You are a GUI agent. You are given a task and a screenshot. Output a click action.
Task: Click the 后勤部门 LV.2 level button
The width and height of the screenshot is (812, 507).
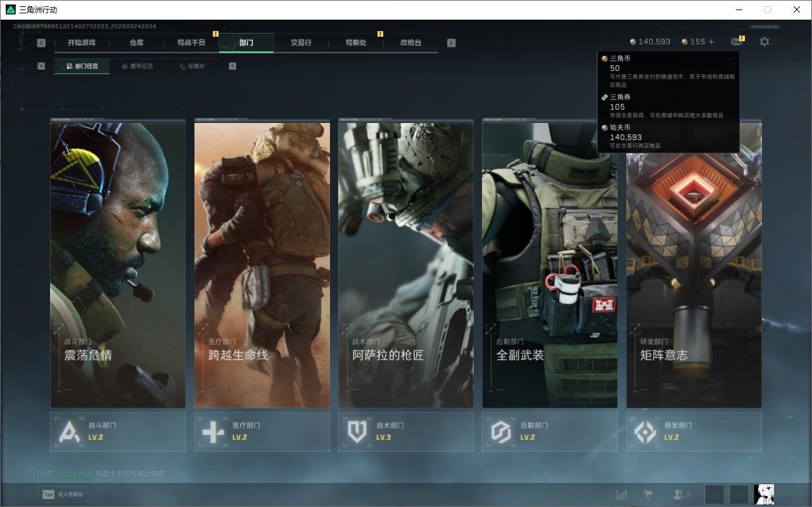point(550,432)
